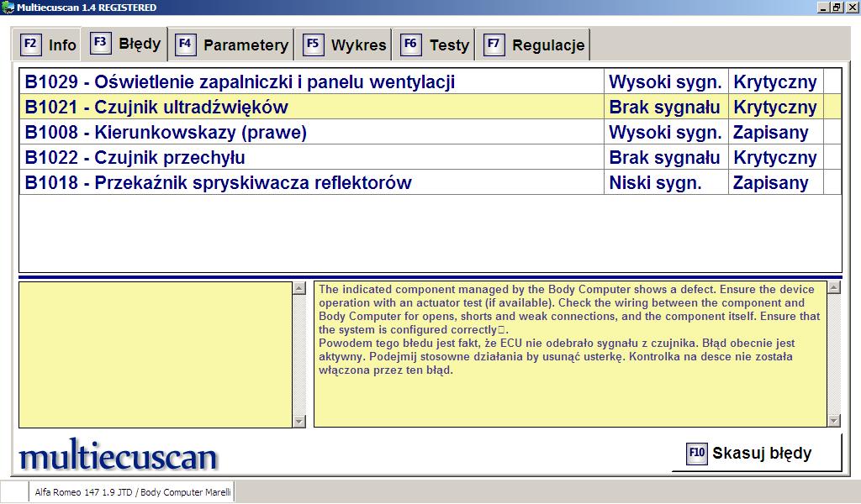Click 'Zapisany' status of B1018 row

(x=775, y=182)
